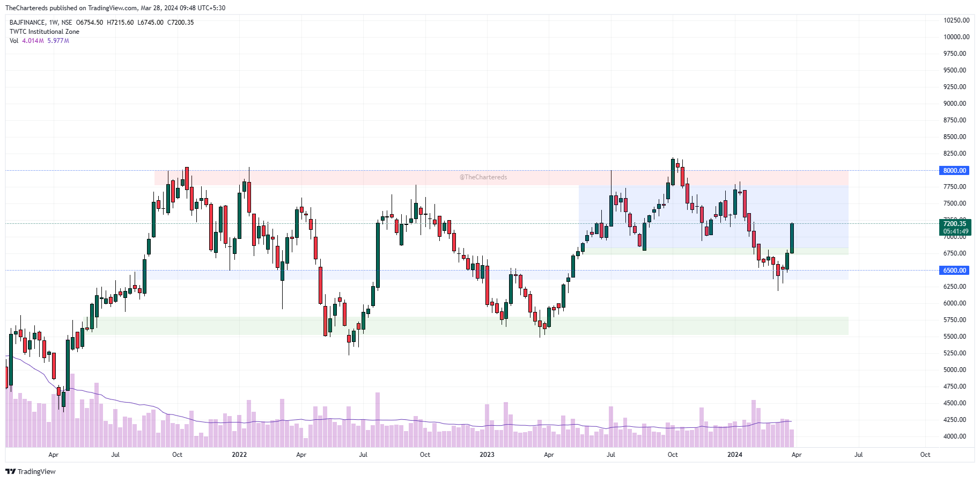Click the 10000.00 price axis label
This screenshot has height=481, width=980.
click(x=956, y=37)
